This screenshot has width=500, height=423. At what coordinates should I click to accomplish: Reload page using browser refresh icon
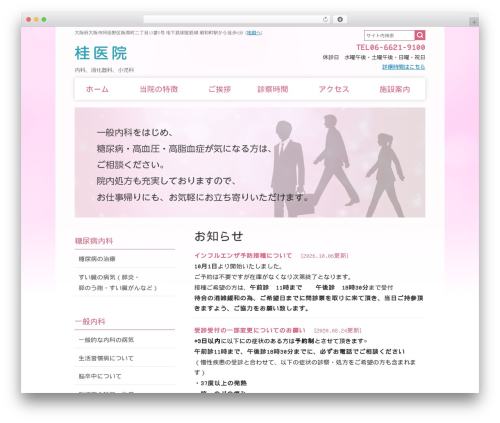(x=325, y=19)
